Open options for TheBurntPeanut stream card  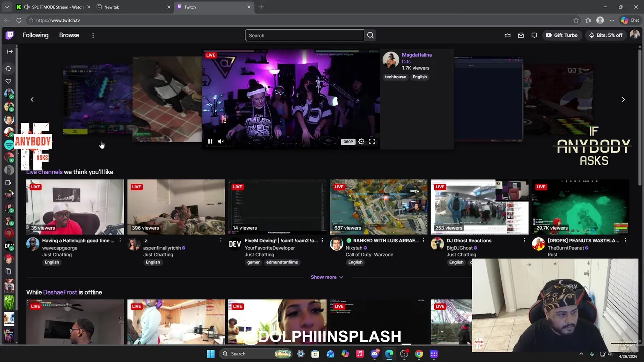pos(625,241)
